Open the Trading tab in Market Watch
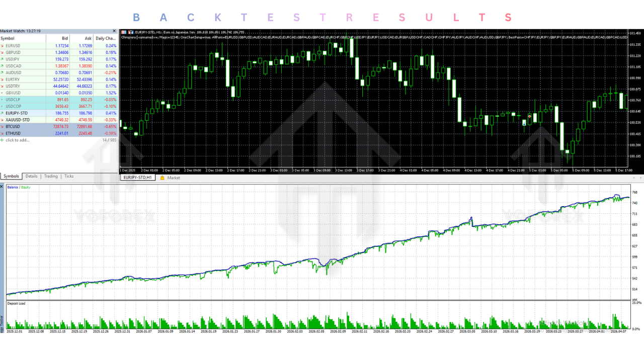The height and width of the screenshot is (362, 644). (x=51, y=176)
